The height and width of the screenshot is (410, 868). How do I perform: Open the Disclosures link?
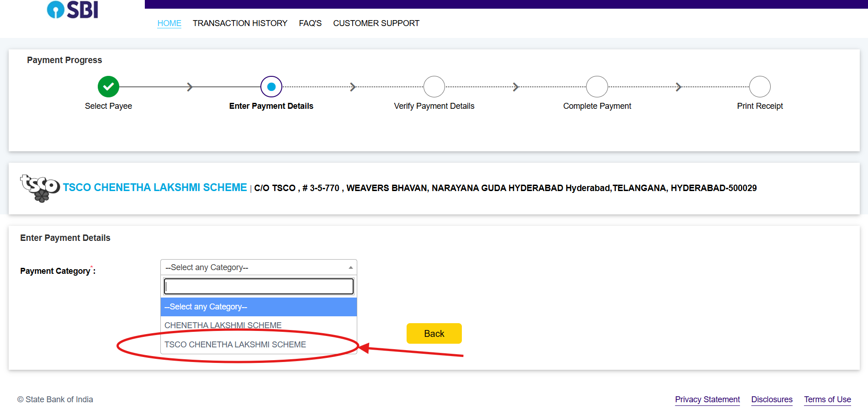(772, 399)
